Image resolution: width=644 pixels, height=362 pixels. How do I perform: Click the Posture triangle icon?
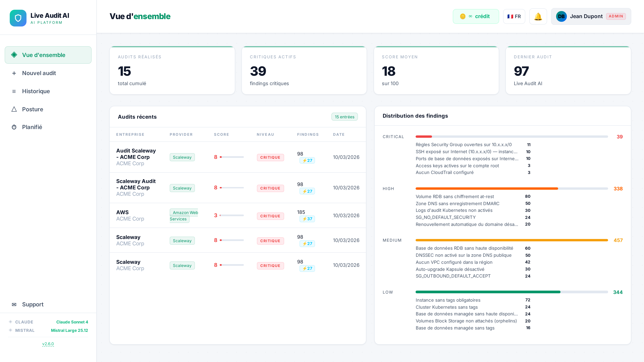(14, 109)
